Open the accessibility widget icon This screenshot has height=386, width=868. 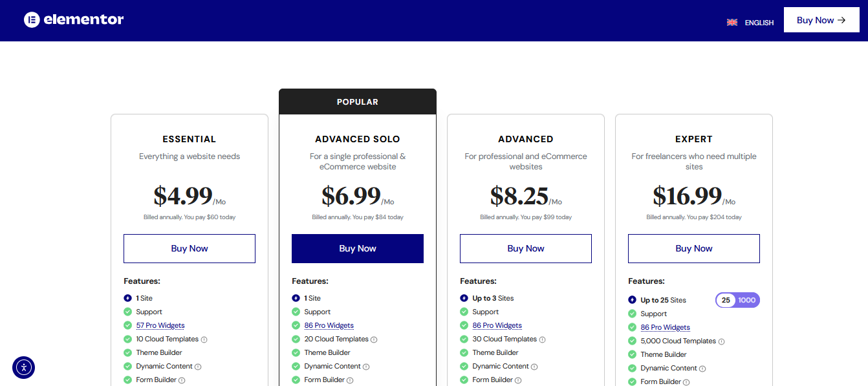tap(23, 367)
